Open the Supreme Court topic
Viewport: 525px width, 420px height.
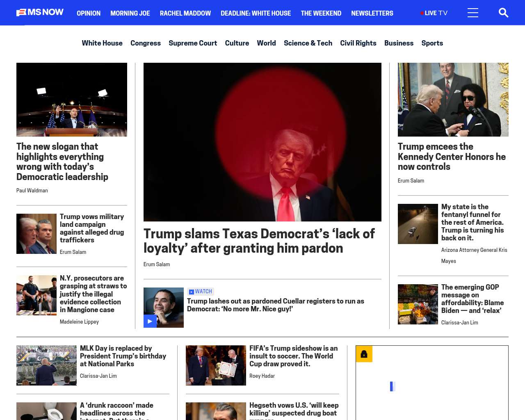(x=193, y=43)
